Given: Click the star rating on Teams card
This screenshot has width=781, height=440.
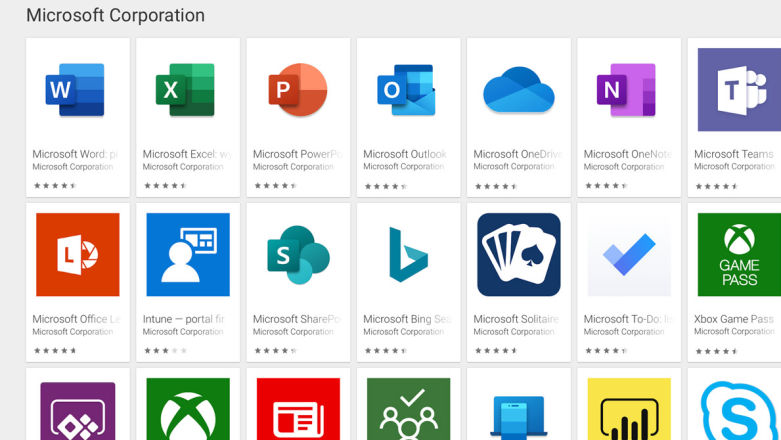Looking at the screenshot, I should (x=717, y=187).
